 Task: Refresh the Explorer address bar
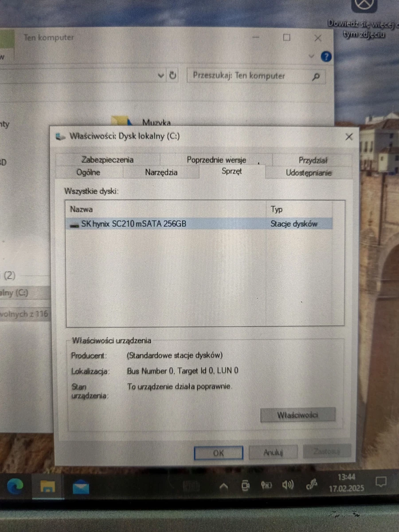tap(173, 75)
